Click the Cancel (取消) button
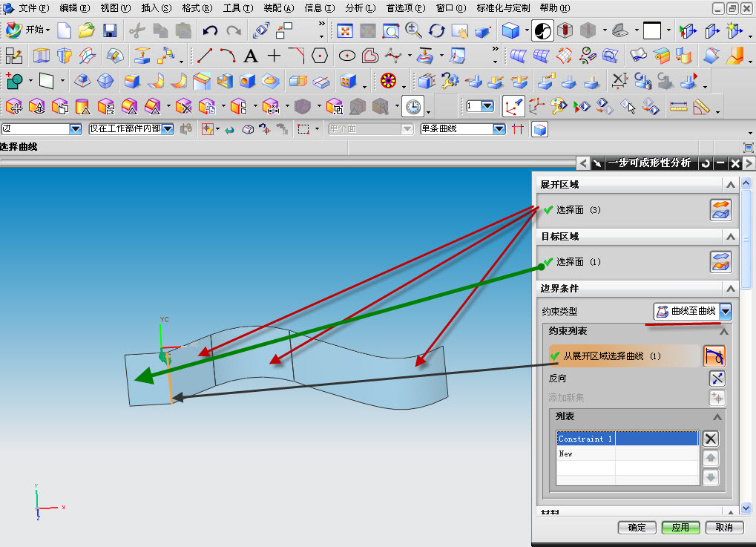The image size is (756, 547). 724,528
